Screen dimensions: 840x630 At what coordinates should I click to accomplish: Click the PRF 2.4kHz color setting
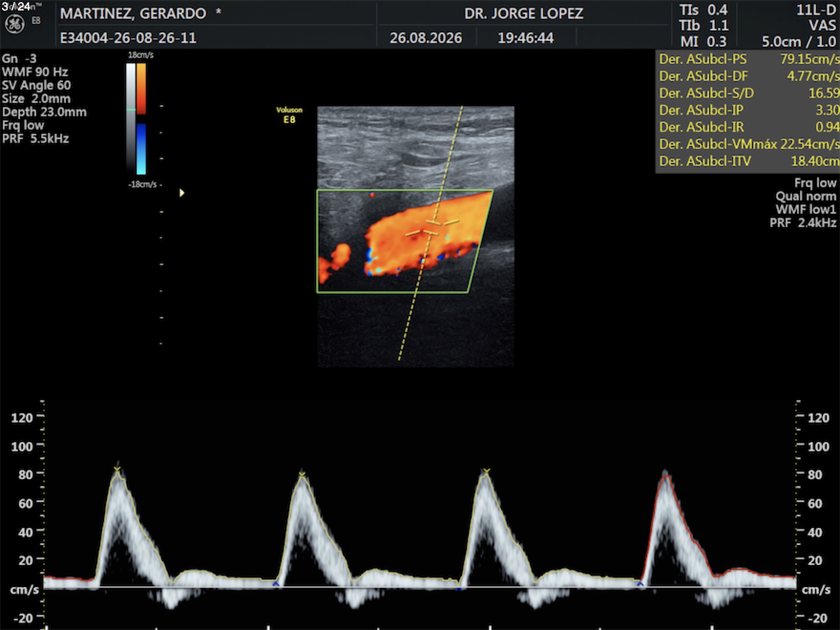(803, 223)
